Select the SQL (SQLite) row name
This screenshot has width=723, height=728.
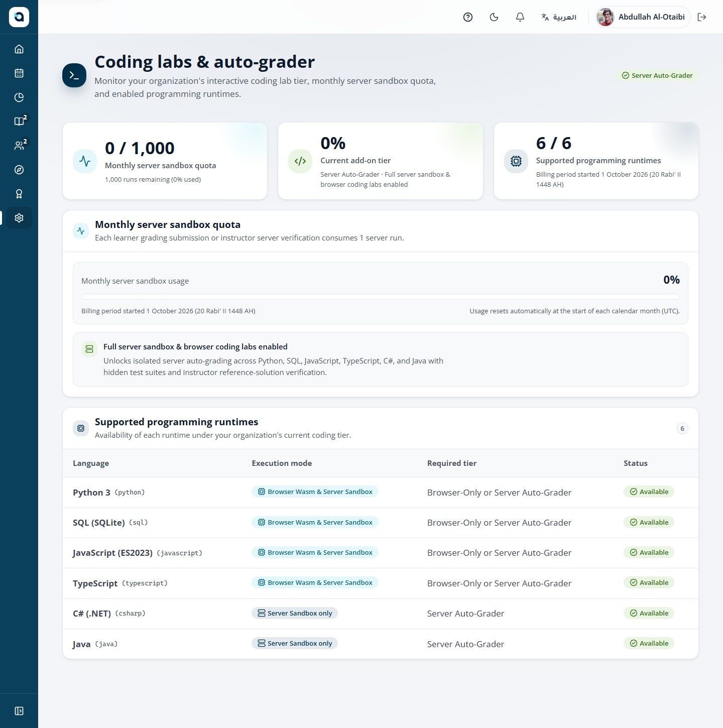(99, 523)
